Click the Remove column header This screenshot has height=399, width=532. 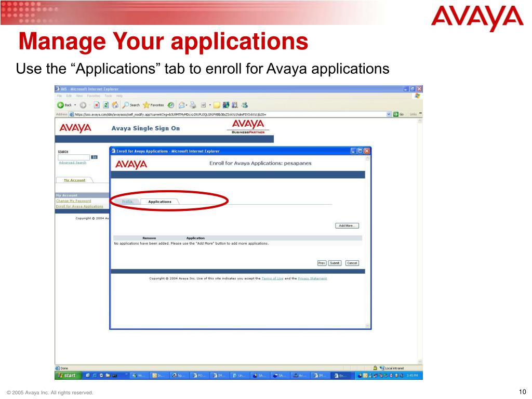point(149,238)
